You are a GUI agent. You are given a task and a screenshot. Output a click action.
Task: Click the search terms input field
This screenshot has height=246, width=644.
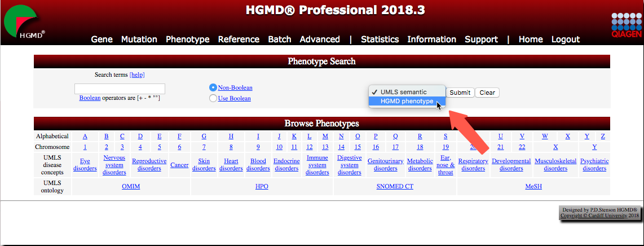pos(120,89)
